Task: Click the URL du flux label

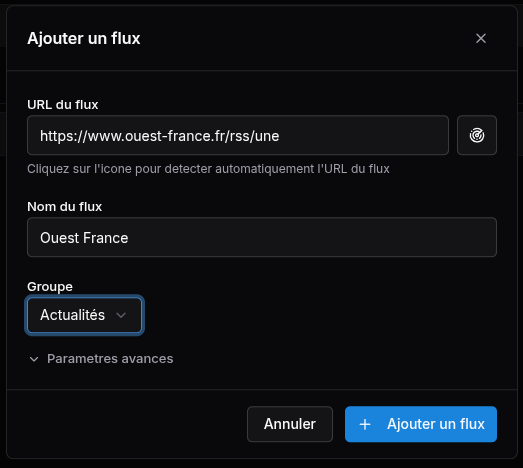Action: click(63, 105)
